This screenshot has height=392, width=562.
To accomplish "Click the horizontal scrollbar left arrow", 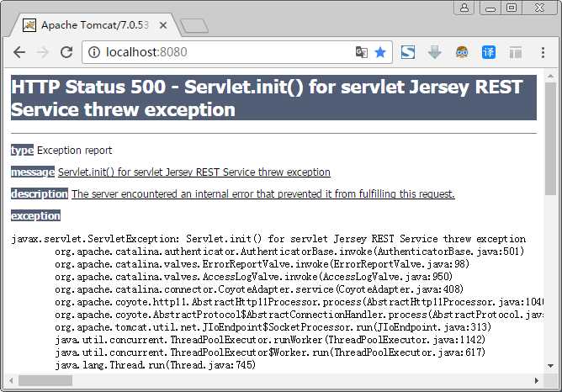I will [x=11, y=380].
